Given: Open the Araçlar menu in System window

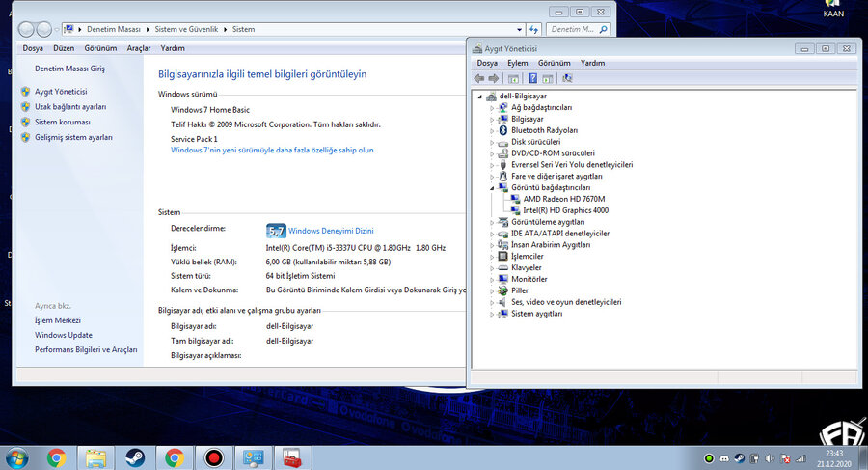Looking at the screenshot, I should (x=138, y=48).
